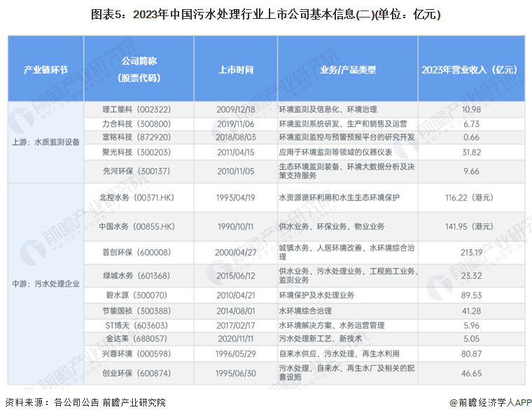Select listing date 2011/04/15
The image size is (532, 417).
tap(236, 152)
